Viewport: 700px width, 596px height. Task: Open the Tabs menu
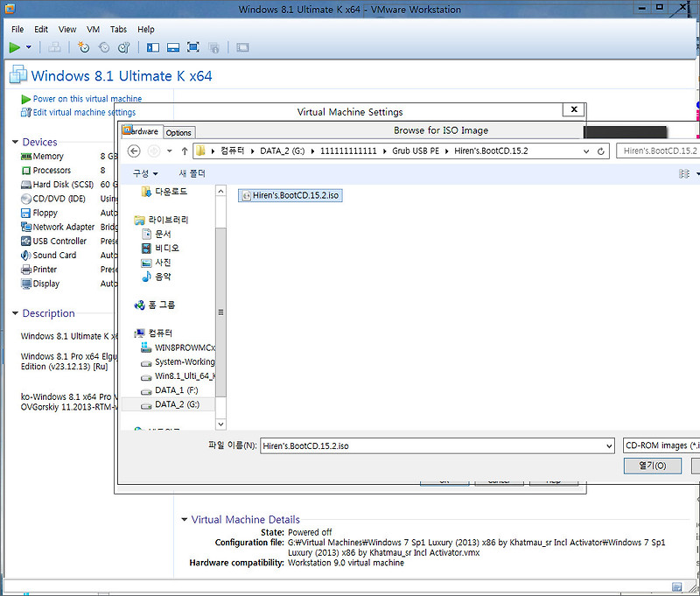[x=118, y=30]
